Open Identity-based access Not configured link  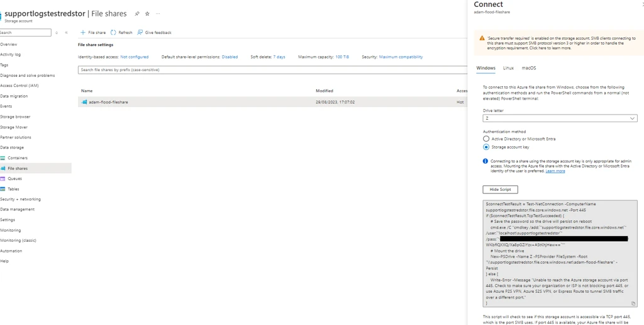[x=135, y=57]
